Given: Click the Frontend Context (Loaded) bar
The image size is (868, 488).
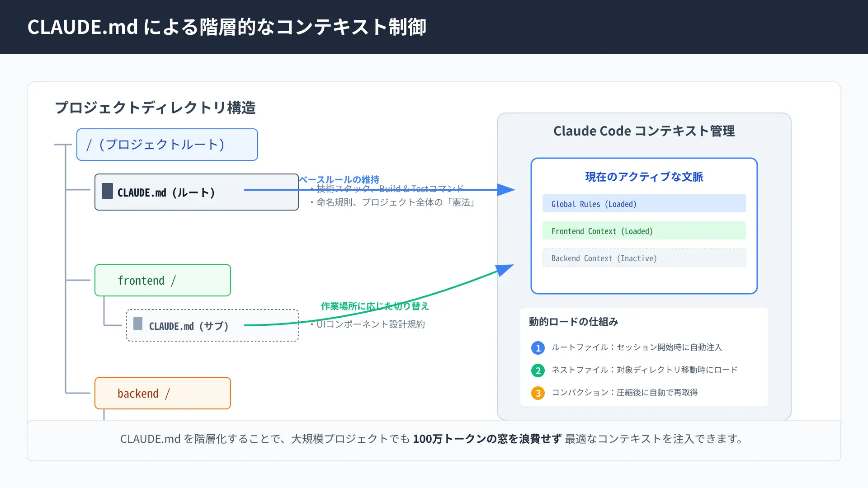Looking at the screenshot, I should click(x=644, y=230).
